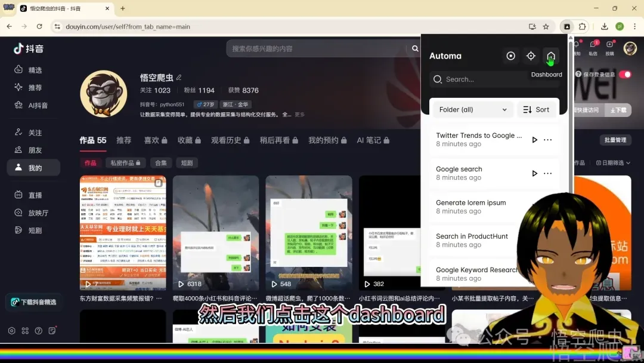Click the 批量管理 button

615,140
